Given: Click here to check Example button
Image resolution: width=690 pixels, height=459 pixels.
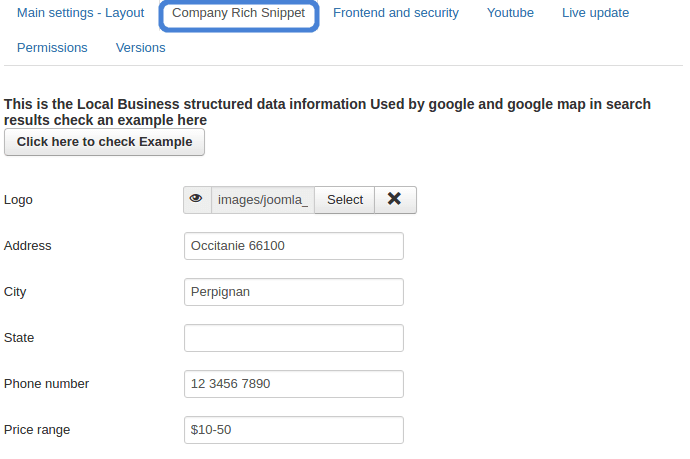Looking at the screenshot, I should 104,142.
